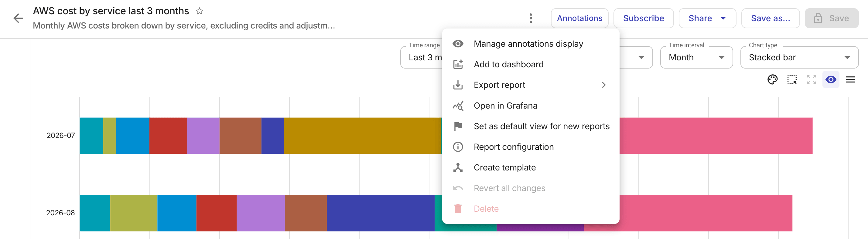Click the report description text

point(184,25)
